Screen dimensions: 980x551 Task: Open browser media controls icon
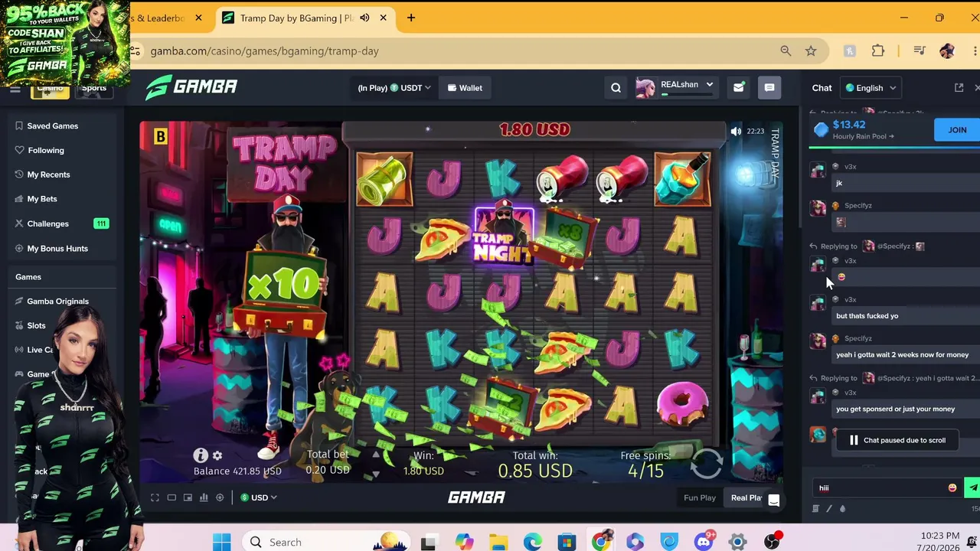coord(920,51)
